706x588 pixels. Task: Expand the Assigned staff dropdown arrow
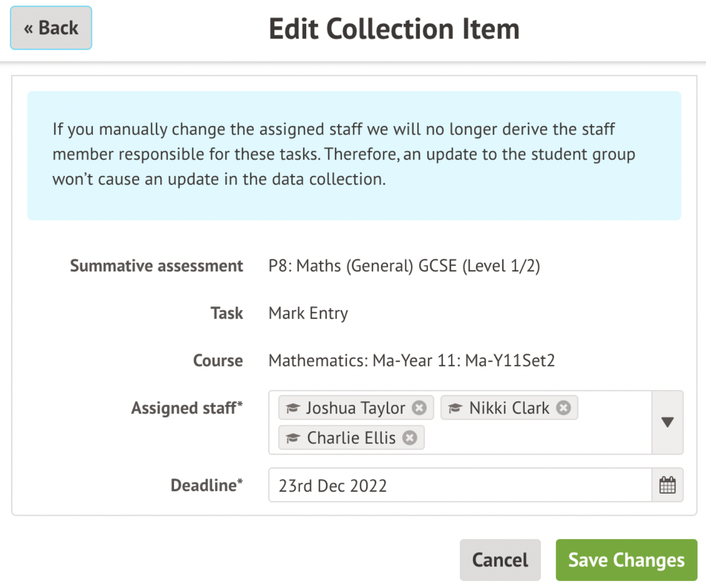coord(667,422)
